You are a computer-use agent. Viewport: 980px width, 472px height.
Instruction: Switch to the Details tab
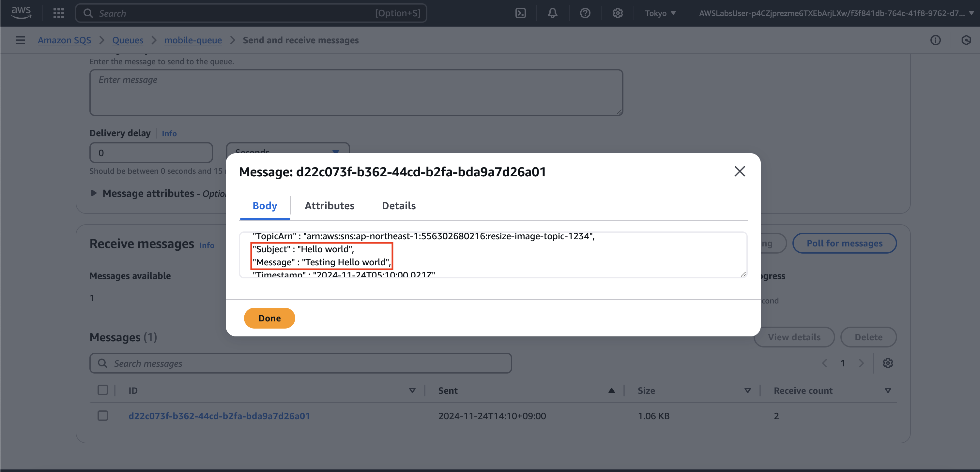398,206
